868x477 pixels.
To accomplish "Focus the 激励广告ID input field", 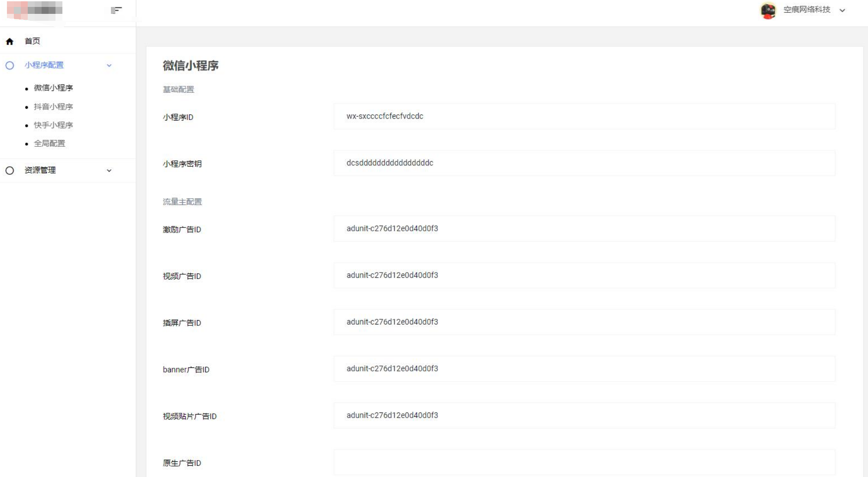I will click(x=584, y=228).
